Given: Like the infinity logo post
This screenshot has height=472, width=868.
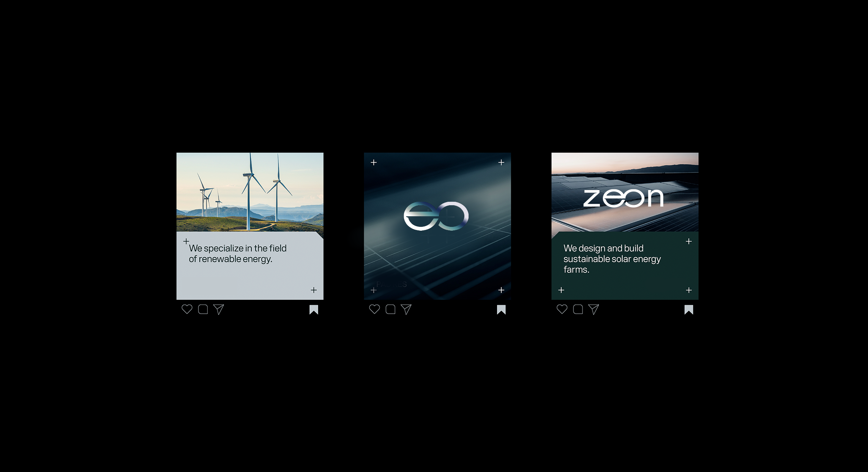Looking at the screenshot, I should coord(374,309).
